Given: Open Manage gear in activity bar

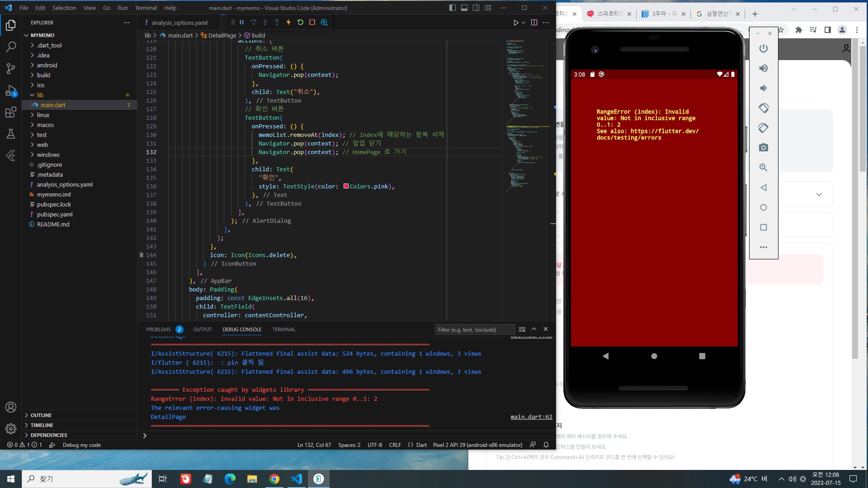Looking at the screenshot, I should tap(11, 428).
